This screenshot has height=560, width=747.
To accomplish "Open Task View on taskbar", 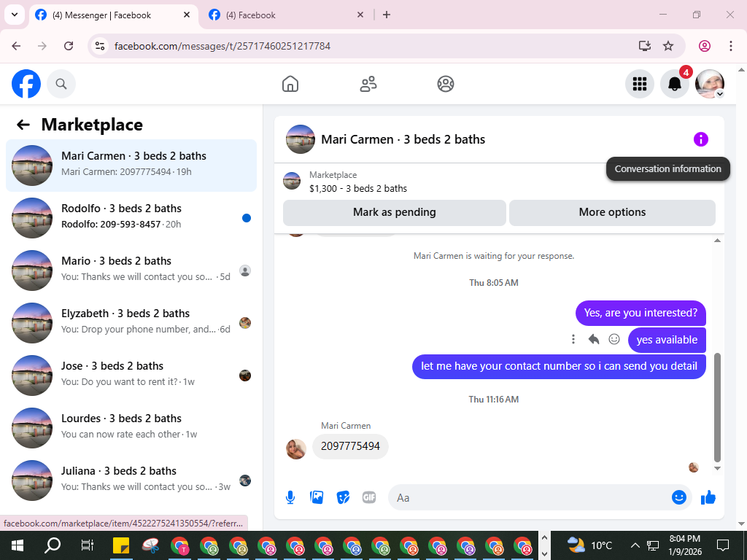I will 88,545.
